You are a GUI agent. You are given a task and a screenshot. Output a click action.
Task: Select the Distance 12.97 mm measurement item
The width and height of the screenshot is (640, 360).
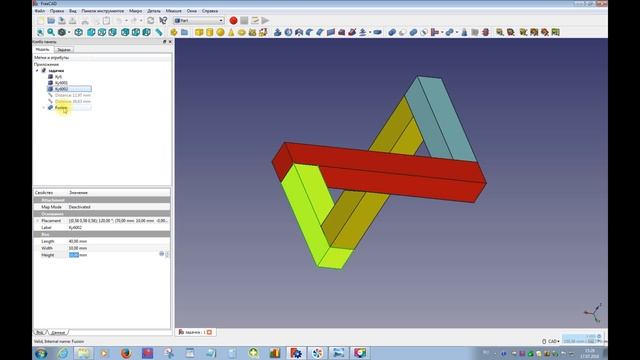pos(73,95)
